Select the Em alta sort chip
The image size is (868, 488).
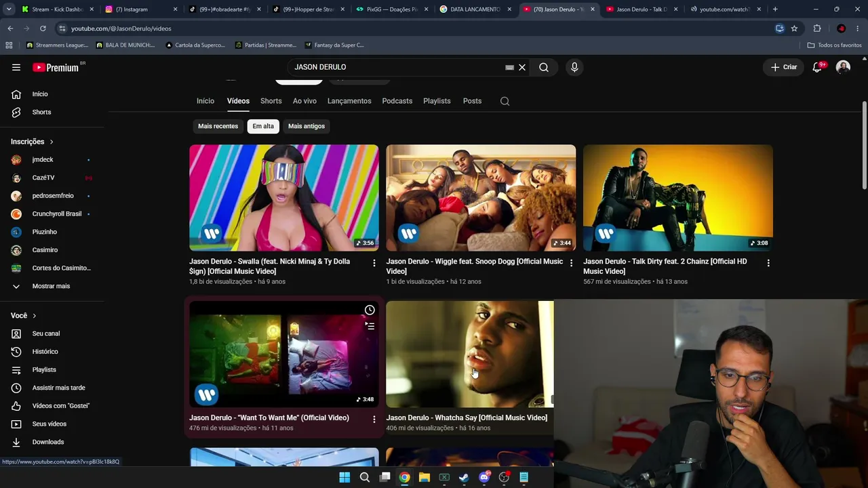263,126
